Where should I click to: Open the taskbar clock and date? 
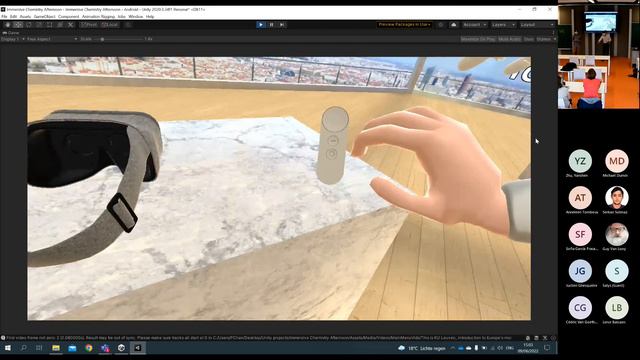click(528, 348)
